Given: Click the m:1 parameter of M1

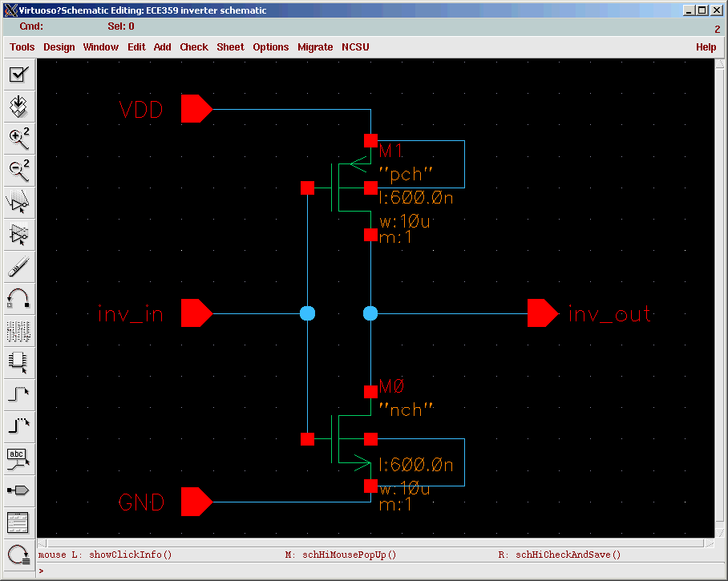Looking at the screenshot, I should pos(395,237).
